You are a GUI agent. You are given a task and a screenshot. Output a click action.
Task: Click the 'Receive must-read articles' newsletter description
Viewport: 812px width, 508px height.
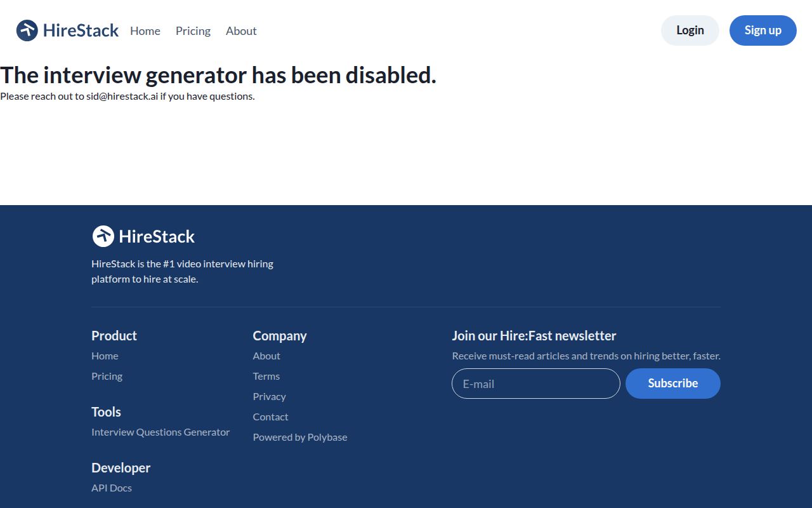tap(586, 356)
